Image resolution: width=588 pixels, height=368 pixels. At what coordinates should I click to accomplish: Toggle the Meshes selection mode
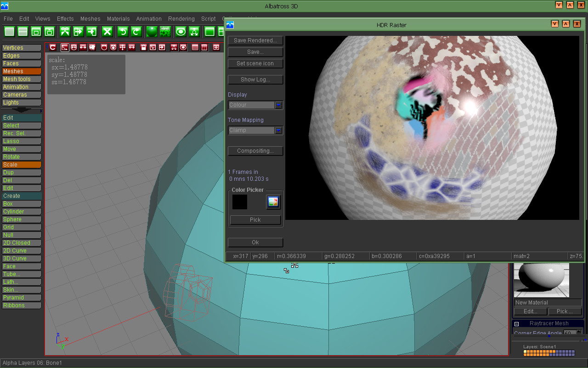coord(22,71)
